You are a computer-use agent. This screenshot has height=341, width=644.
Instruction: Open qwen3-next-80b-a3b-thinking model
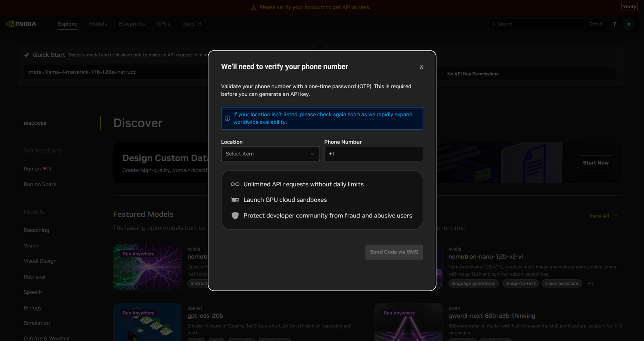[x=491, y=316]
